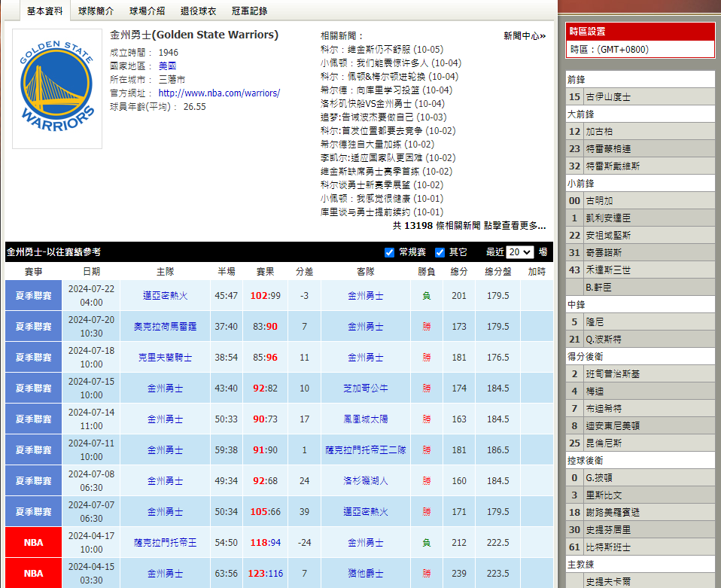
Task: Click the 總分盤 column header
Action: tap(498, 272)
